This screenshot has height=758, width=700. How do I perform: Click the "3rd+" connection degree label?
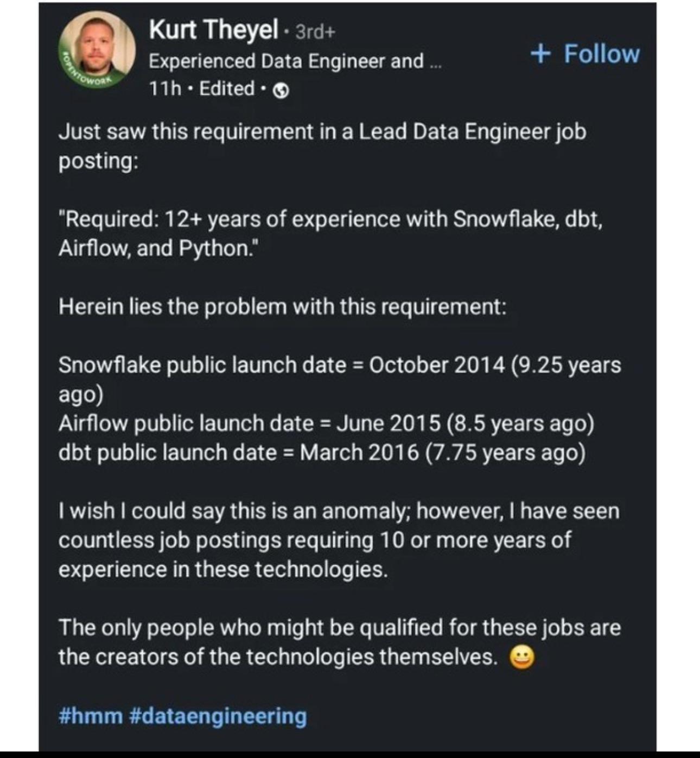coord(315,32)
